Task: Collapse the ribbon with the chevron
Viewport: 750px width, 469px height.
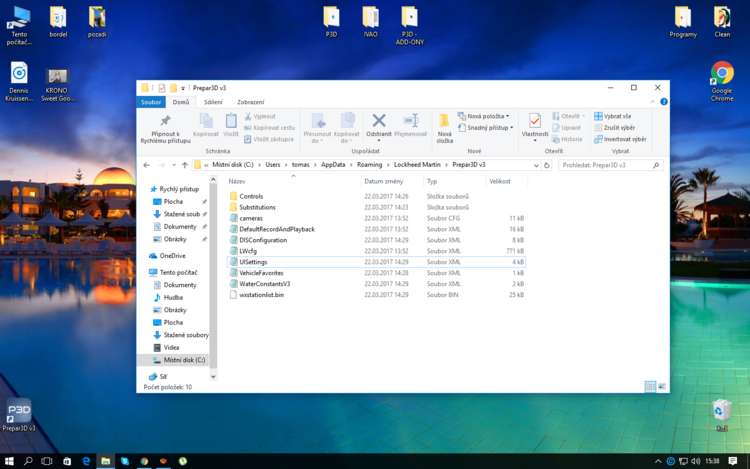Action: coord(652,102)
